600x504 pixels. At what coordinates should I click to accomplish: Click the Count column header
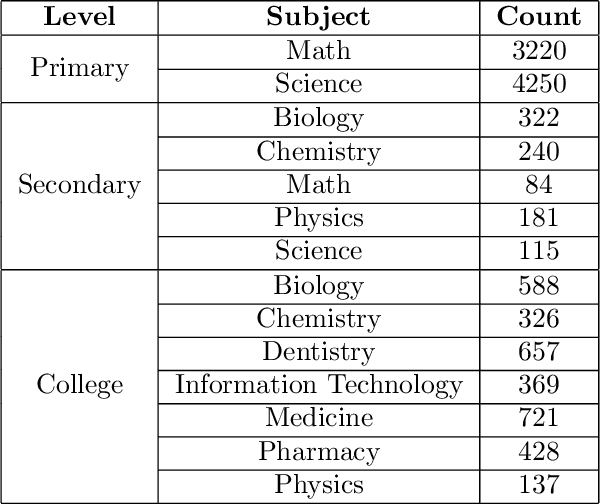click(538, 17)
